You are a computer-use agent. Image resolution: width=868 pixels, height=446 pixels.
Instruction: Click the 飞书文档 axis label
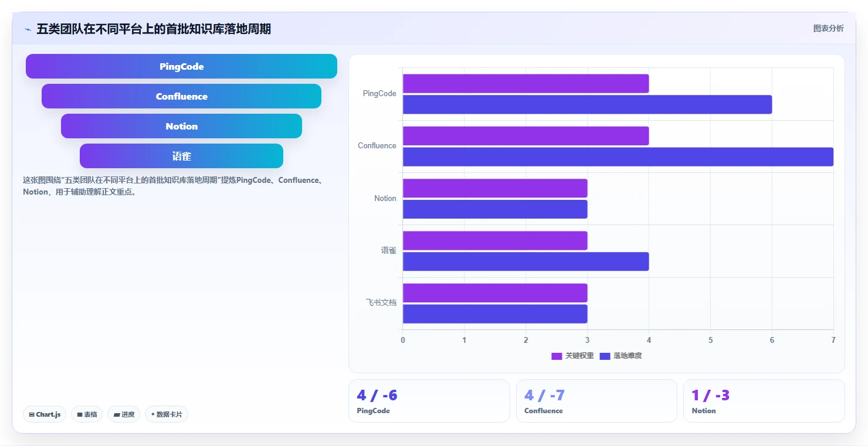(x=381, y=302)
